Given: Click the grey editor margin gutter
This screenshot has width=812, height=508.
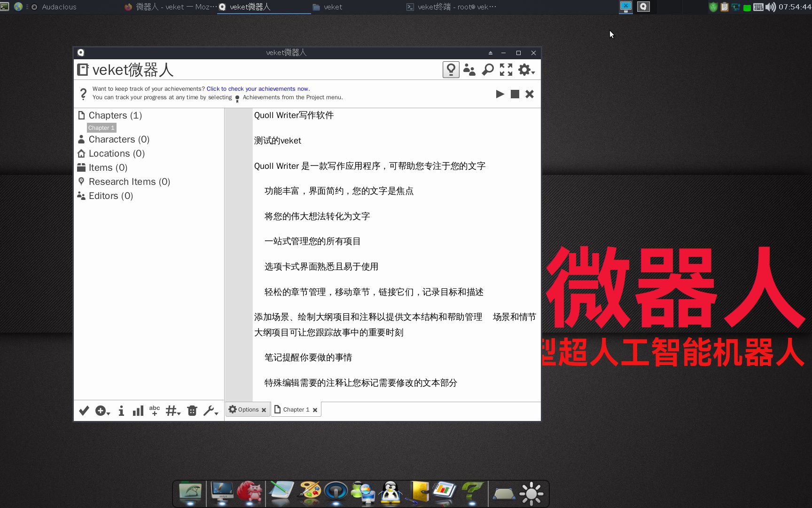Looking at the screenshot, I should tap(239, 254).
